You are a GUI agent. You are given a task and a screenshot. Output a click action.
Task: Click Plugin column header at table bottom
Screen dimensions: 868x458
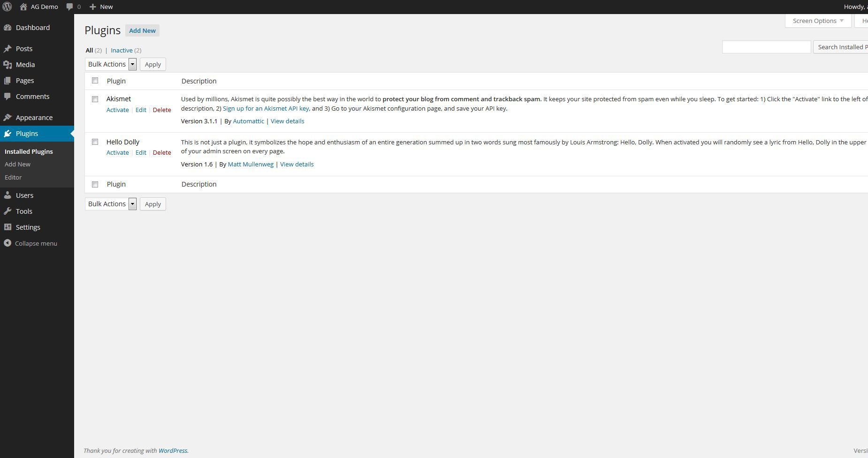(x=116, y=184)
